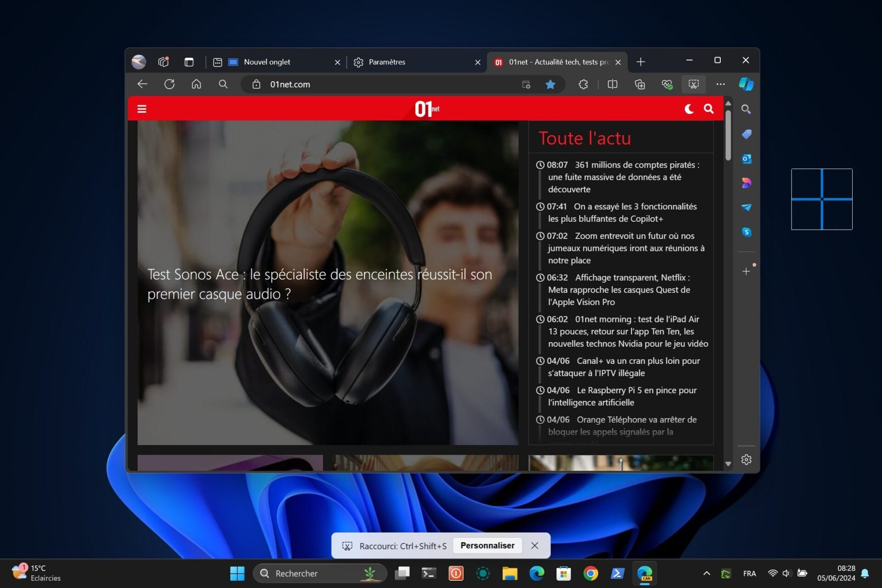
Task: Click the Copilot icon in Edge toolbar
Action: (746, 84)
